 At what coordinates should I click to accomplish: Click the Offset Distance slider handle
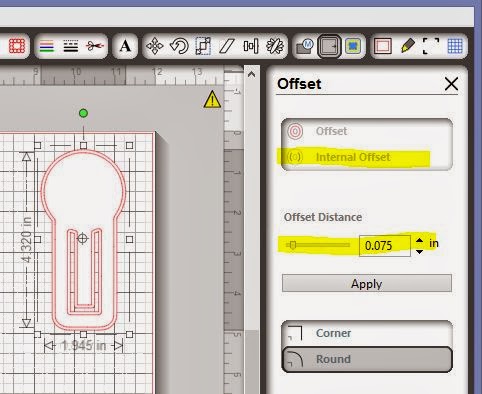(292, 245)
